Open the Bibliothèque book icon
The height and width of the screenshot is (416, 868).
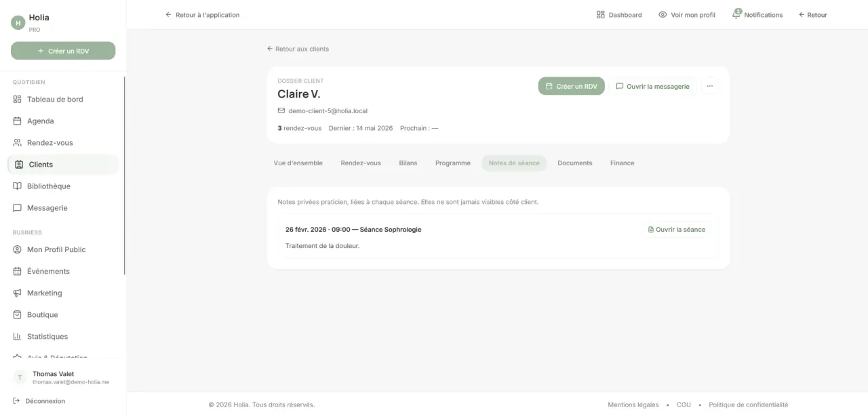[x=18, y=186]
